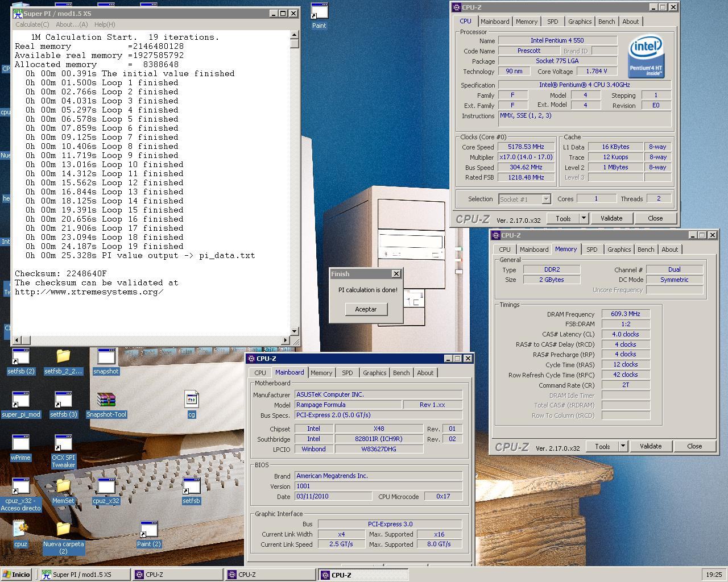Screen dimensions: 728x582
Task: Click the CPU-Z Memory window title icon
Action: coord(495,235)
